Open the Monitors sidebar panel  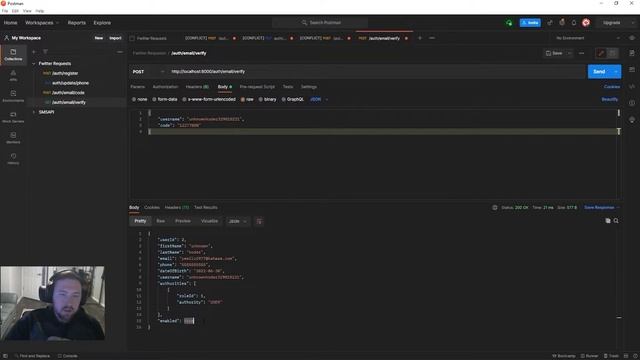click(x=13, y=138)
